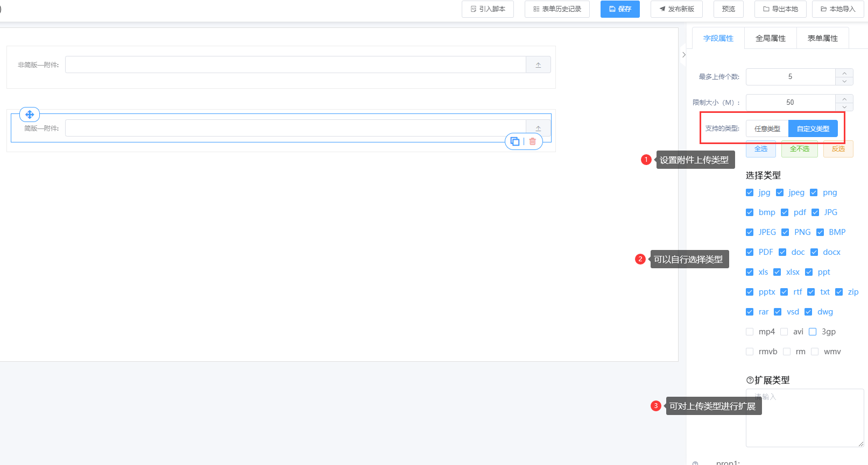868x465 pixels.
Task: Decrease 限制大小 value
Action: coord(844,107)
